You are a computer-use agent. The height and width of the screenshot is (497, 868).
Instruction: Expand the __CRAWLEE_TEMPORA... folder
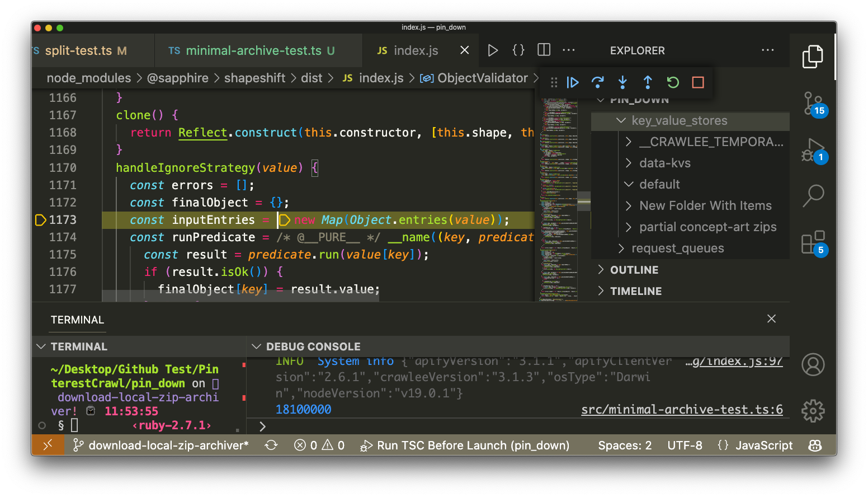690,142
